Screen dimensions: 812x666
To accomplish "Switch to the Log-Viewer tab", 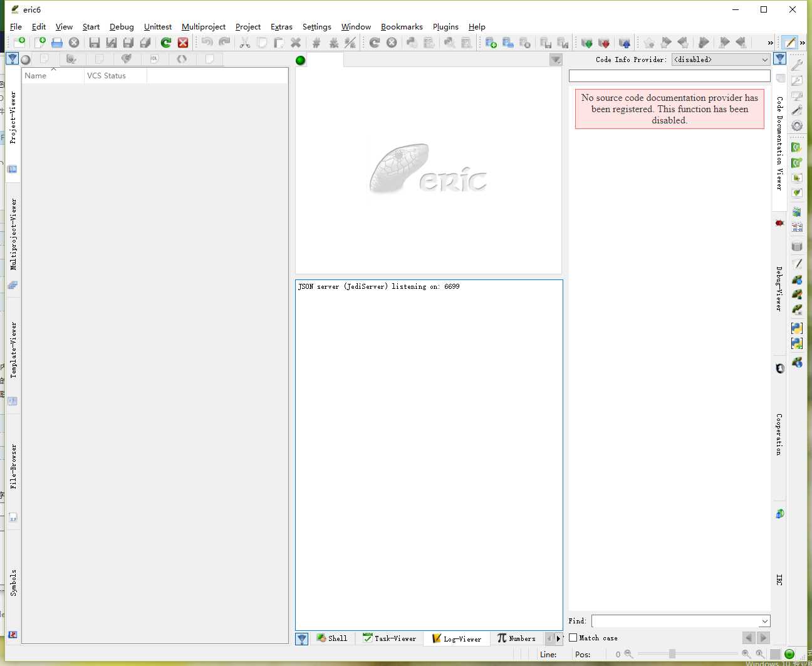I will [457, 638].
